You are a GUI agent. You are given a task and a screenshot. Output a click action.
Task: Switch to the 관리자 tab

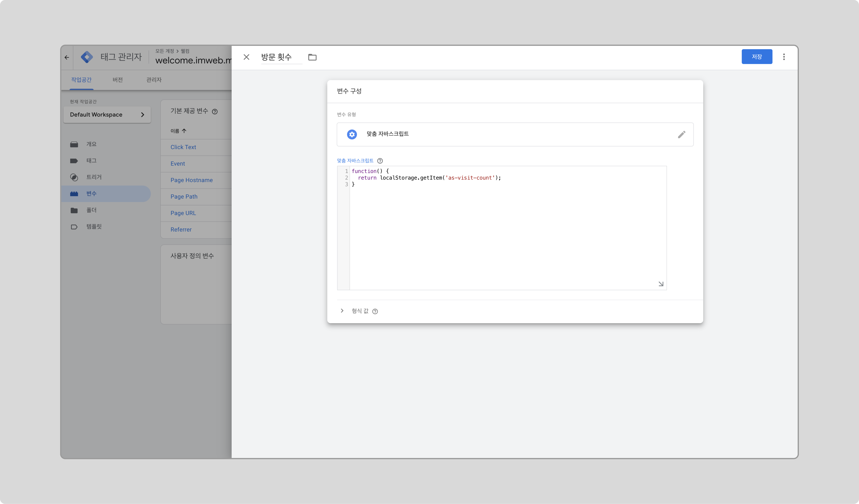click(x=154, y=80)
